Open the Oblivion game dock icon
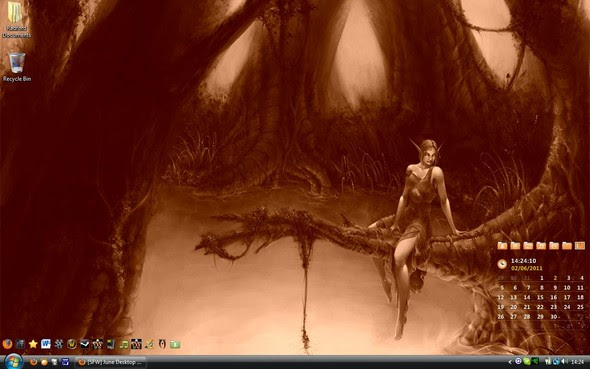The height and width of the screenshot is (369, 590). click(x=162, y=344)
